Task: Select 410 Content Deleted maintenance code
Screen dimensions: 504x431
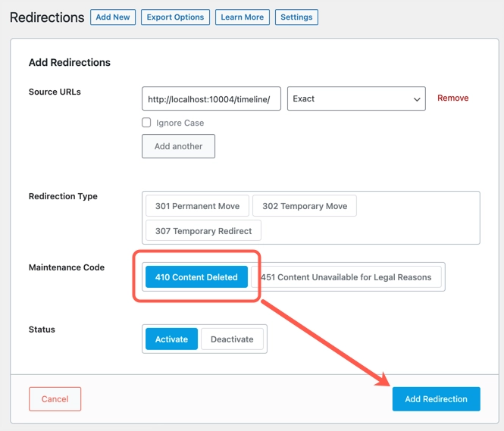Action: click(x=196, y=277)
